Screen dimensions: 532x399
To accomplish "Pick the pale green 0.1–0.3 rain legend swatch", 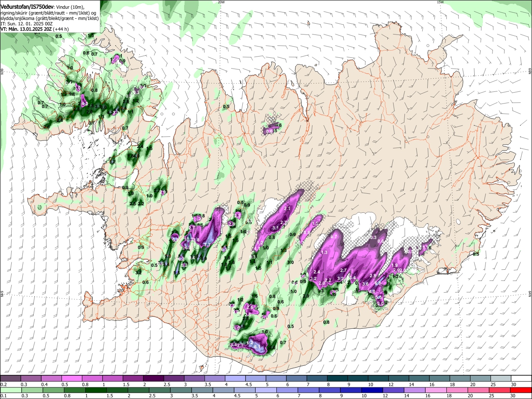I will pyautogui.click(x=10, y=390).
